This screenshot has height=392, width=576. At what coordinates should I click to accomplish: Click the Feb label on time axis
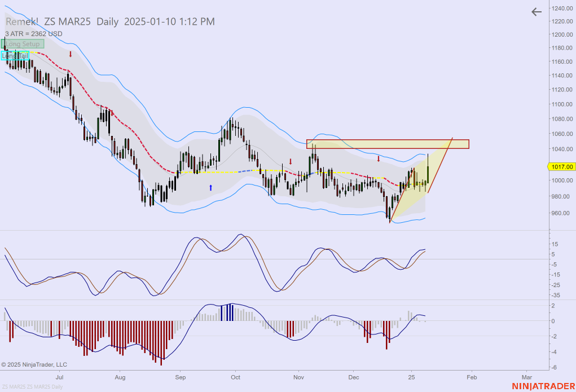click(x=472, y=377)
